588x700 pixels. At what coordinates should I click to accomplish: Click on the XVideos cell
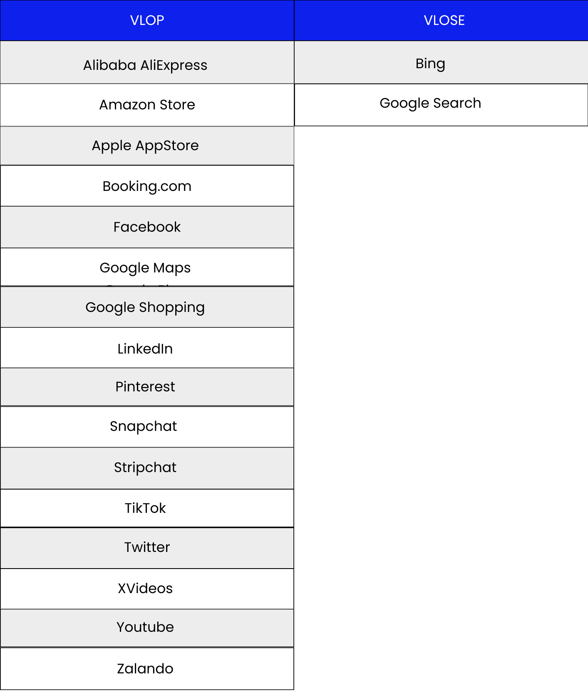[x=145, y=589]
